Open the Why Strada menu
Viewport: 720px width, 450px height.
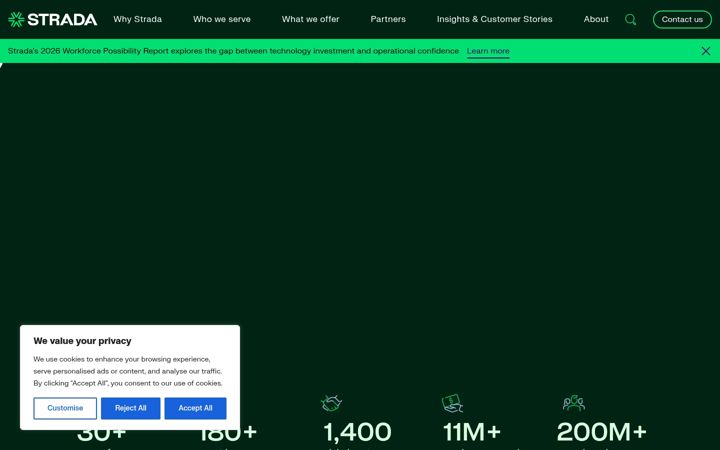(137, 19)
